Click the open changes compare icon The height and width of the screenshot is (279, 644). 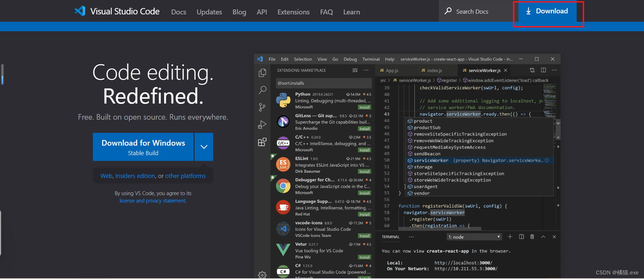532,70
